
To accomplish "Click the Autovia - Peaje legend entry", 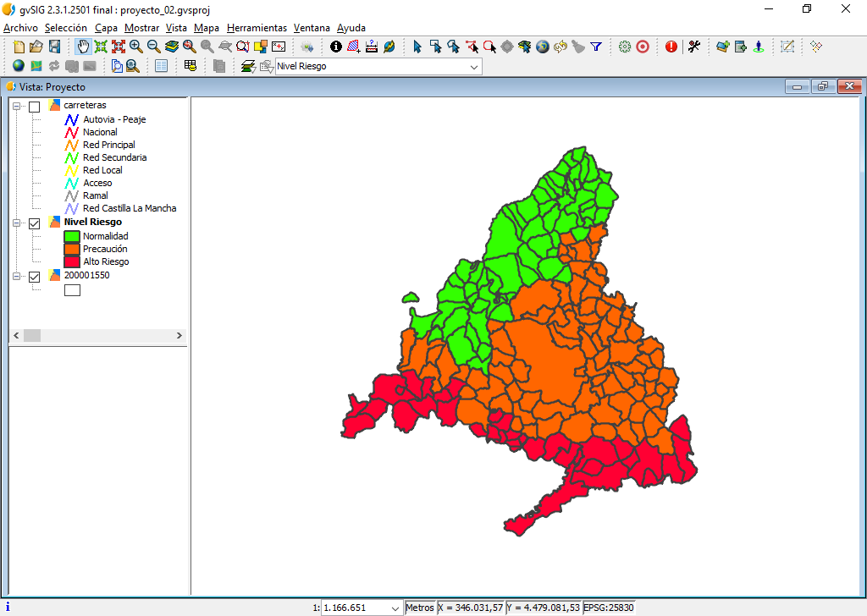I will click(114, 119).
